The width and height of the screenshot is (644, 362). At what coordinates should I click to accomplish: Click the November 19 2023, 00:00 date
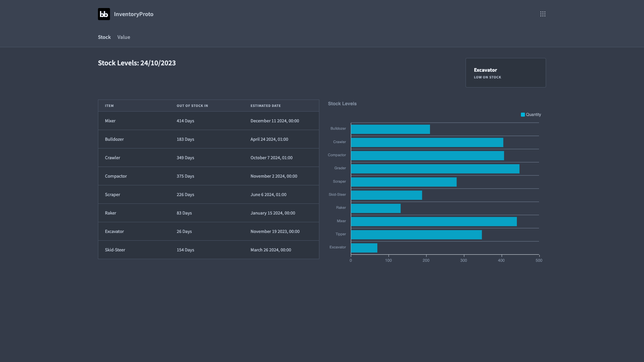pyautogui.click(x=275, y=232)
